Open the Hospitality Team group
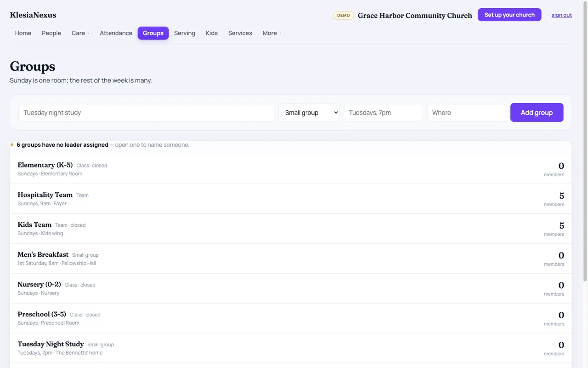This screenshot has height=368, width=588. 291,199
